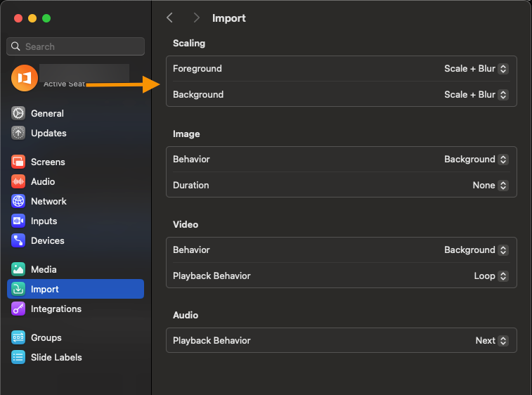Open Image Duration dropdown
Image resolution: width=532 pixels, height=395 pixels.
[x=491, y=186]
